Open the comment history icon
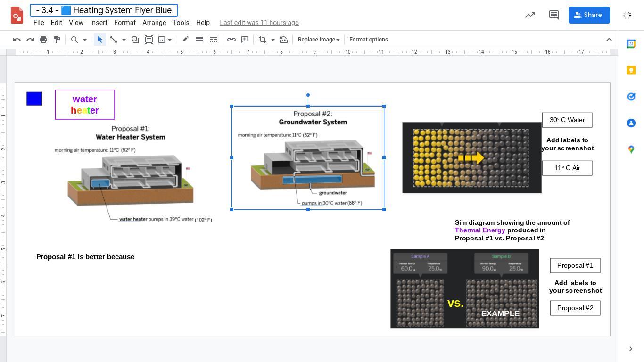 pyautogui.click(x=554, y=15)
